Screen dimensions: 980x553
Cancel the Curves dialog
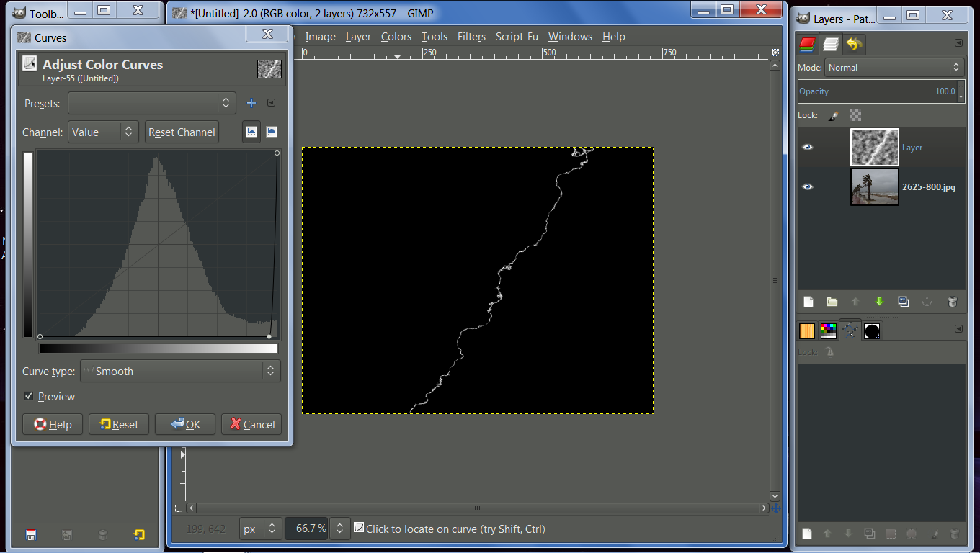[251, 424]
